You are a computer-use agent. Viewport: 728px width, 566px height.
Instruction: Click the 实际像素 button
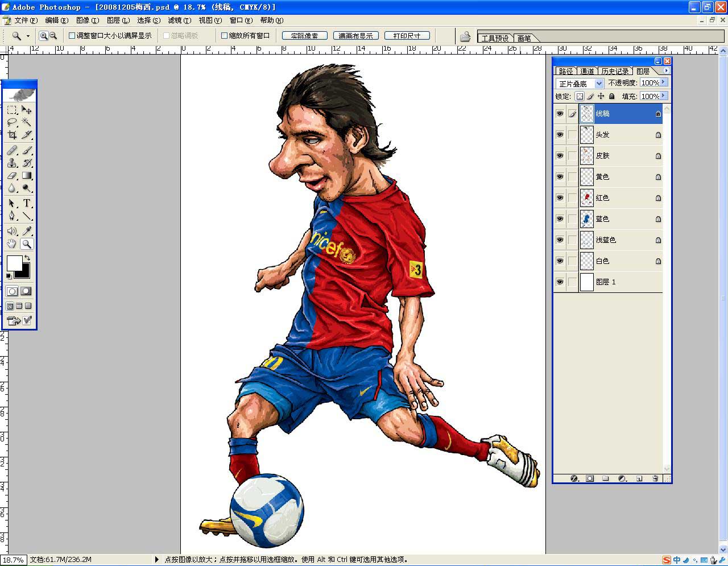304,35
